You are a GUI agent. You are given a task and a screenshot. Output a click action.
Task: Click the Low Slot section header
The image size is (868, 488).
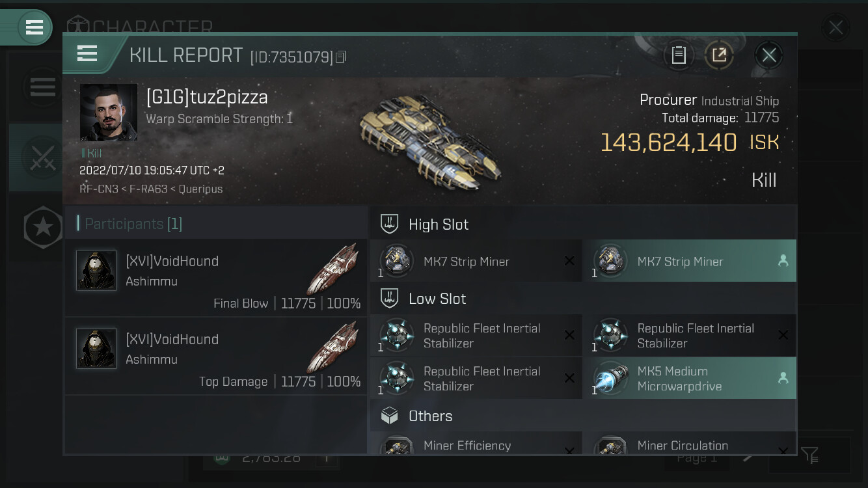(437, 299)
